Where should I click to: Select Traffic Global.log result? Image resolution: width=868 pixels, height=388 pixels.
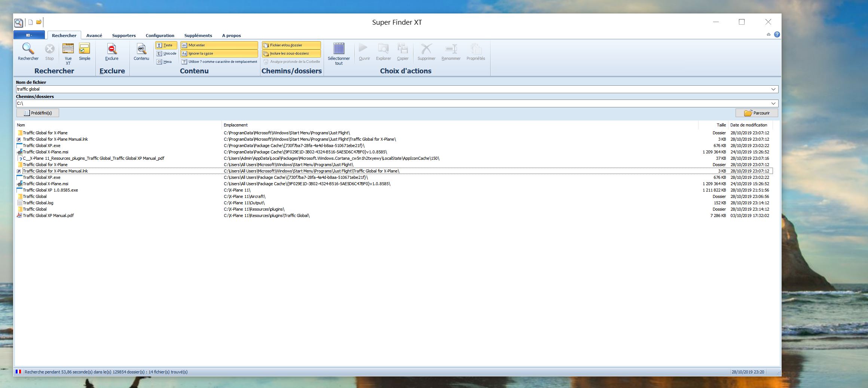point(394,203)
